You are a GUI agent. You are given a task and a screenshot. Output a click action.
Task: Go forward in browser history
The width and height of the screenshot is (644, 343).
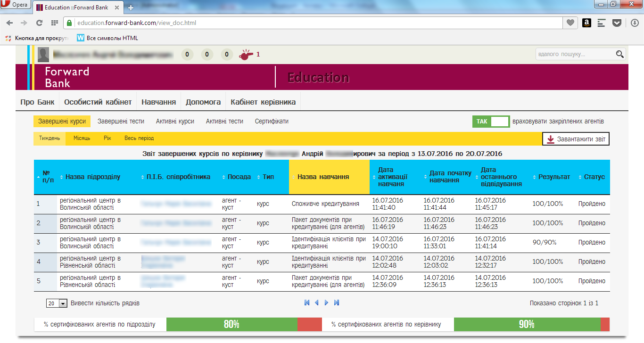click(24, 23)
